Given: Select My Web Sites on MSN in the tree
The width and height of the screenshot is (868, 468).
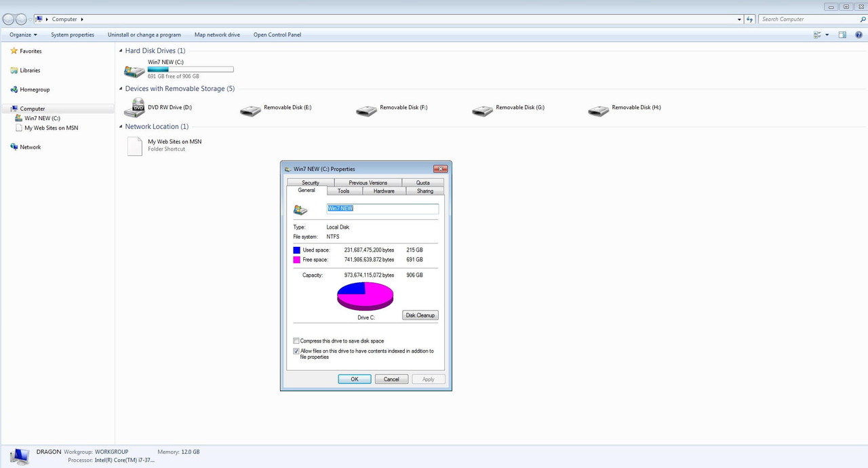Looking at the screenshot, I should coord(51,128).
